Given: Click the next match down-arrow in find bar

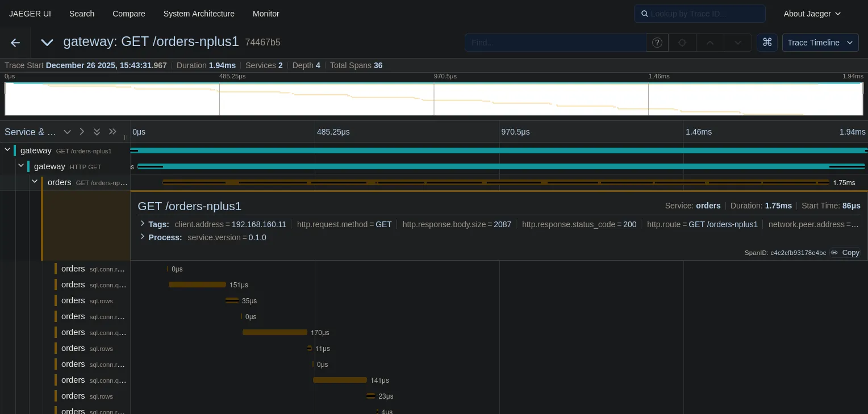Looking at the screenshot, I should click(737, 43).
